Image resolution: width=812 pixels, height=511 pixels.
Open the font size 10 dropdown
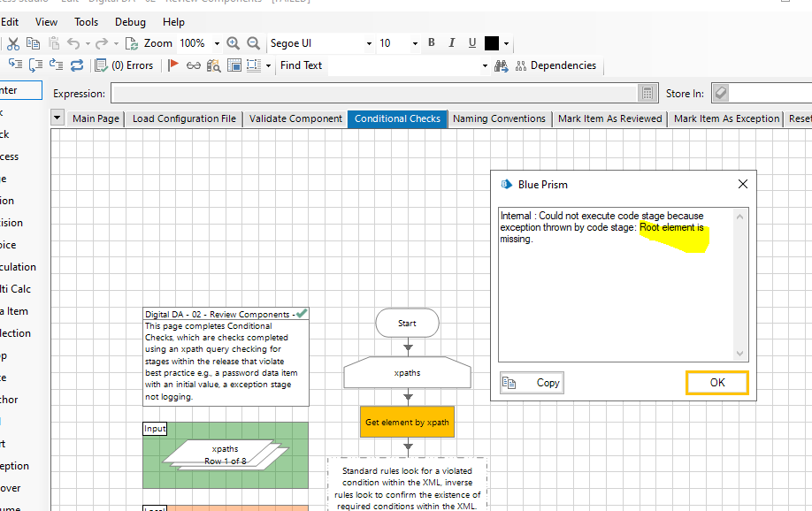[x=414, y=43]
